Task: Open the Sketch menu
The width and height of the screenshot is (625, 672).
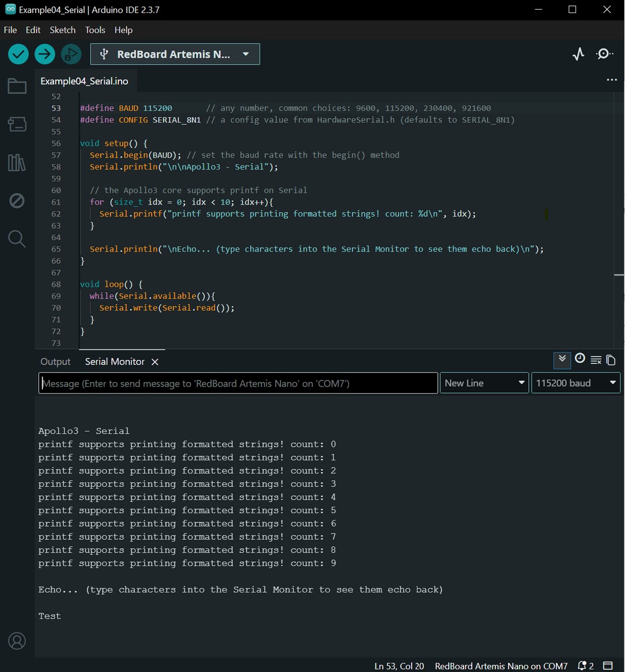Action: coord(63,30)
